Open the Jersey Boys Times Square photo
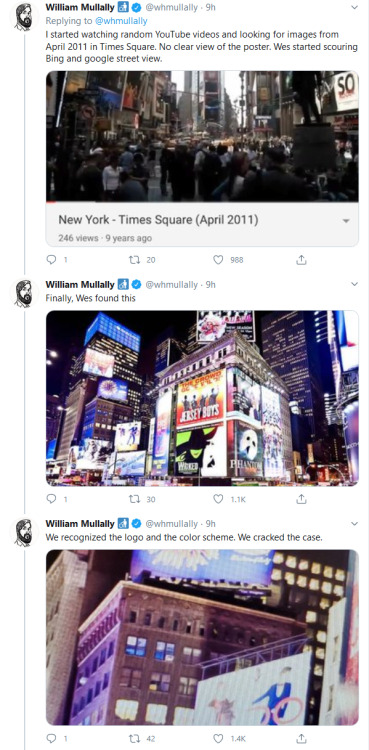 coord(202,398)
